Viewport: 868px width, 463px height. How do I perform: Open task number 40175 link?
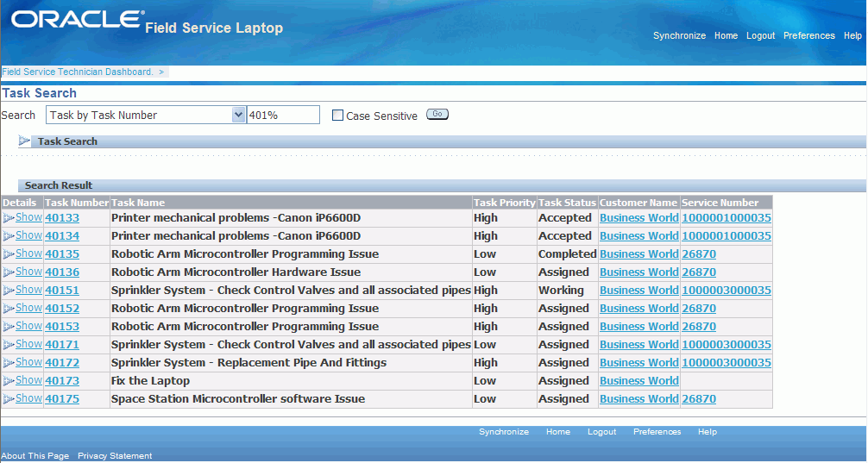coord(62,399)
